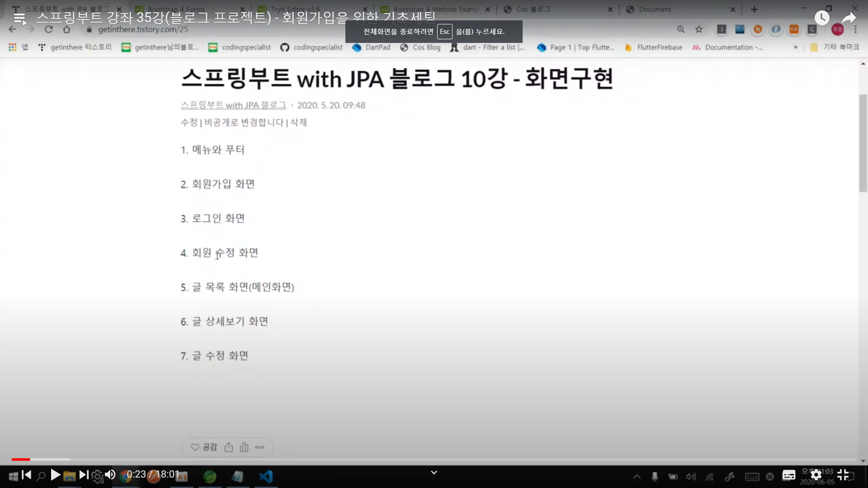Click the page's vertical scrollbar thumb
Screen dimensions: 868x488
tap(863, 143)
